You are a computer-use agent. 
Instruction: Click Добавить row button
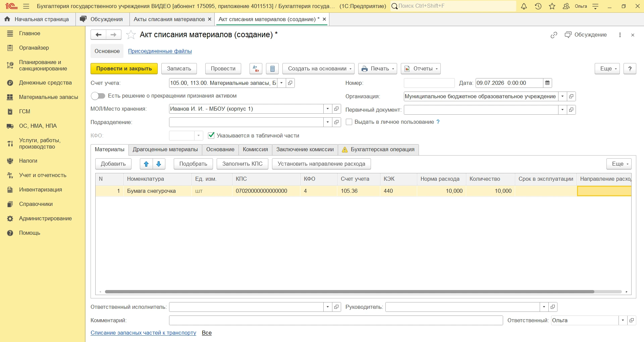point(113,164)
